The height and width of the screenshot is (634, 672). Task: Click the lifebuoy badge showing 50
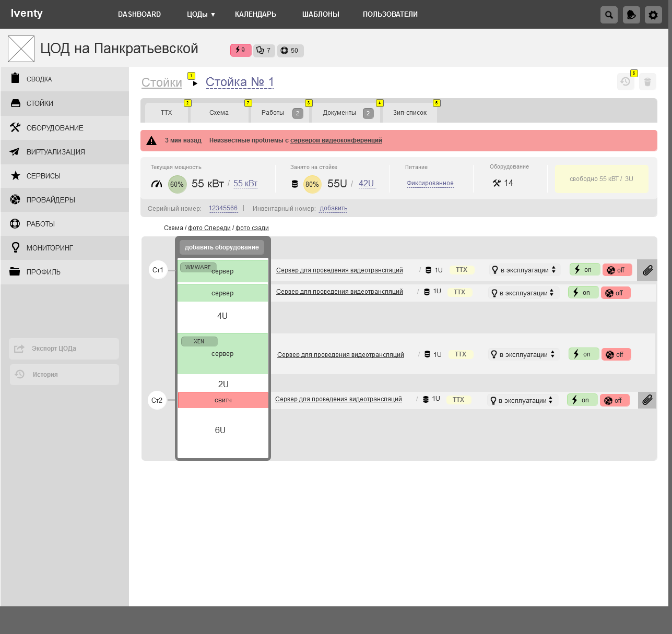pyautogui.click(x=290, y=51)
